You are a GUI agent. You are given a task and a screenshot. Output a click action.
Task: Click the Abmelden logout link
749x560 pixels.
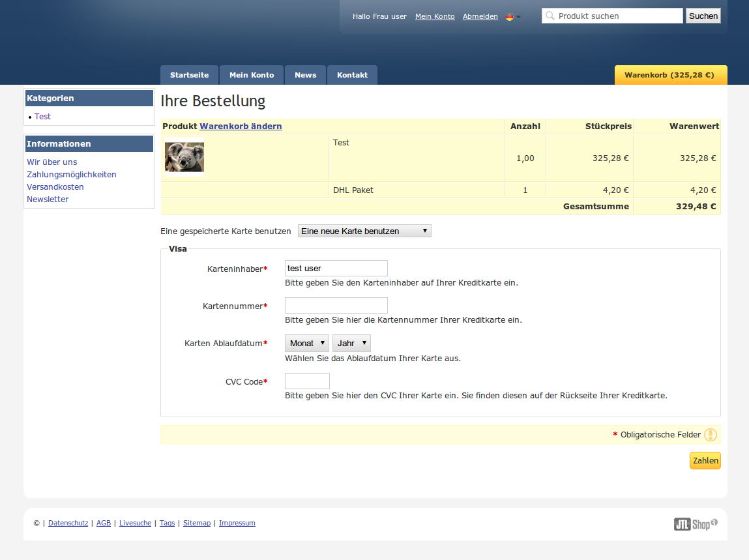(480, 16)
